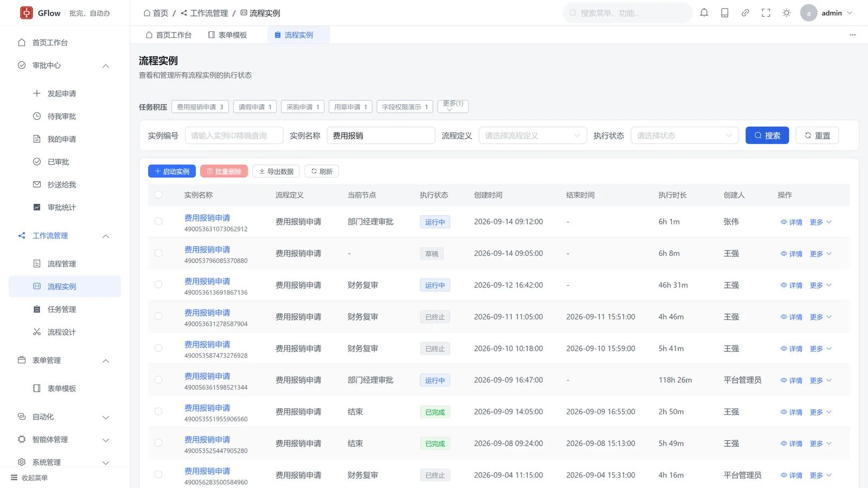This screenshot has height=488, width=868.
Task: Select row created 2026-09-12 16:42:00
Action: coord(158,285)
